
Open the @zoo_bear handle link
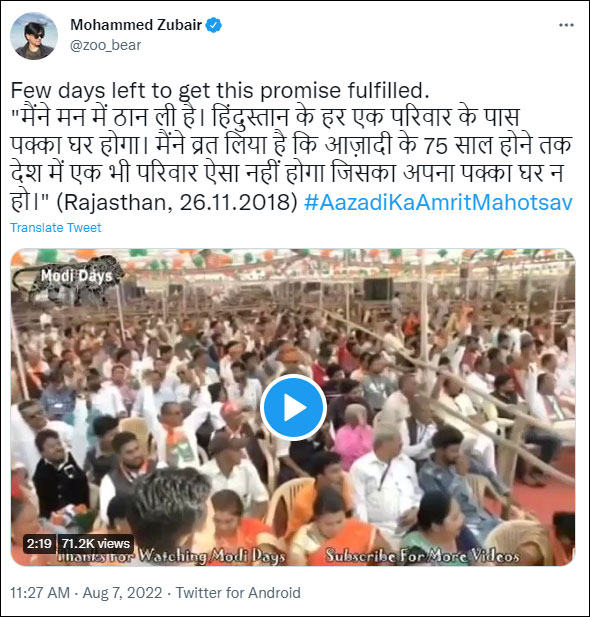105,45
